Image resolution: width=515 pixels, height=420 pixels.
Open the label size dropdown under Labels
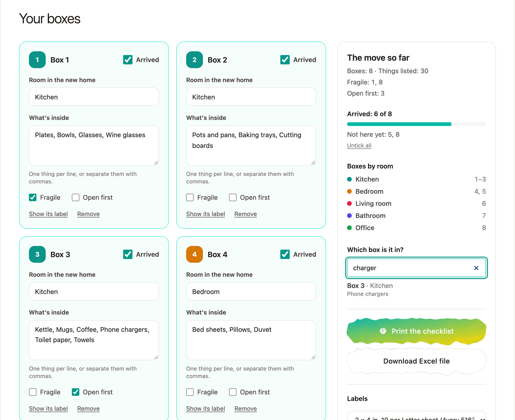416,416
